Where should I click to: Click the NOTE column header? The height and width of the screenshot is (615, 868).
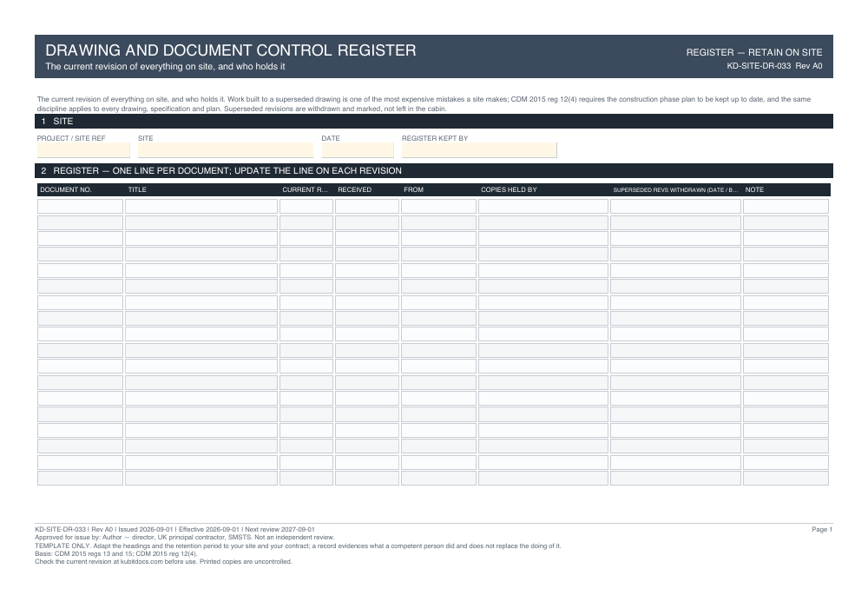pyautogui.click(x=754, y=190)
